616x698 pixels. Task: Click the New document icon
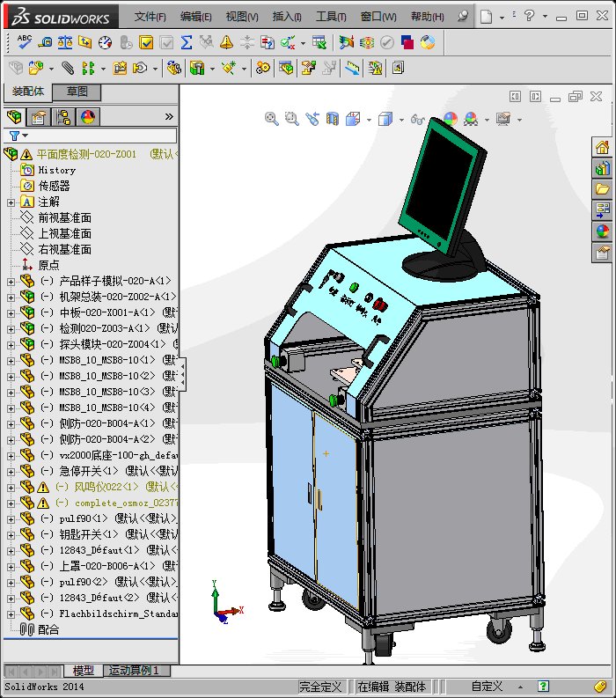[487, 17]
